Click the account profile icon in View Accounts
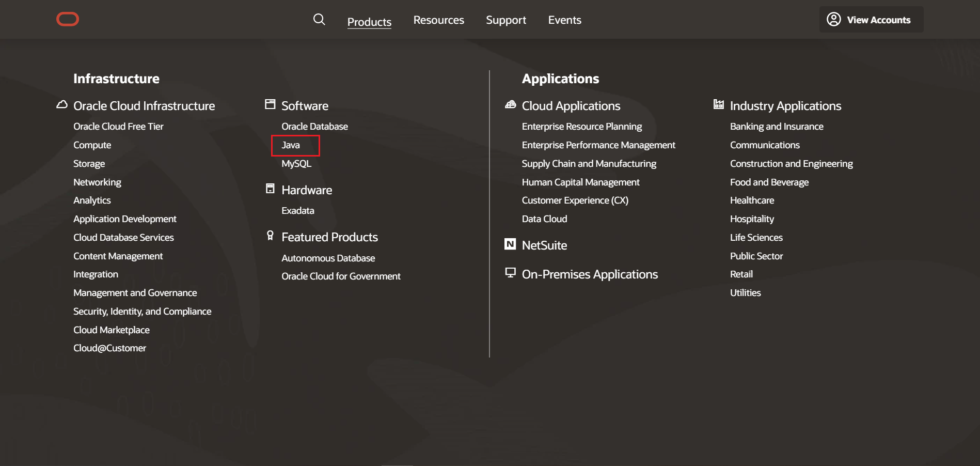The width and height of the screenshot is (980, 466). tap(834, 19)
